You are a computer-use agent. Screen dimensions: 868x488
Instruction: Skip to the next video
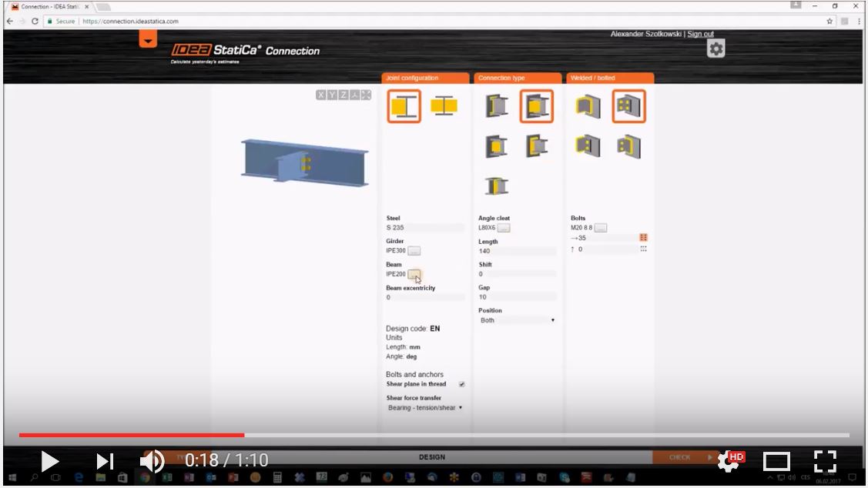(105, 461)
